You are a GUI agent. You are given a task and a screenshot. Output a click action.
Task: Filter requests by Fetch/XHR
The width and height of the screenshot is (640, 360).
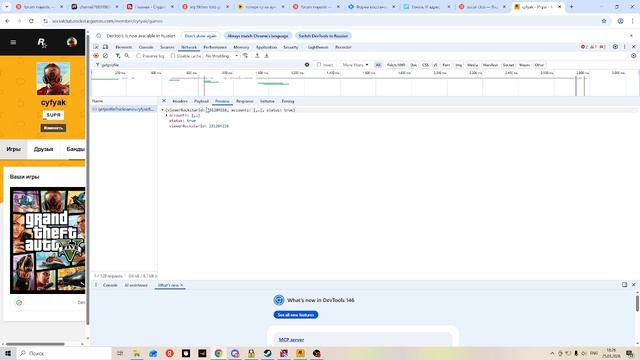[x=396, y=65]
